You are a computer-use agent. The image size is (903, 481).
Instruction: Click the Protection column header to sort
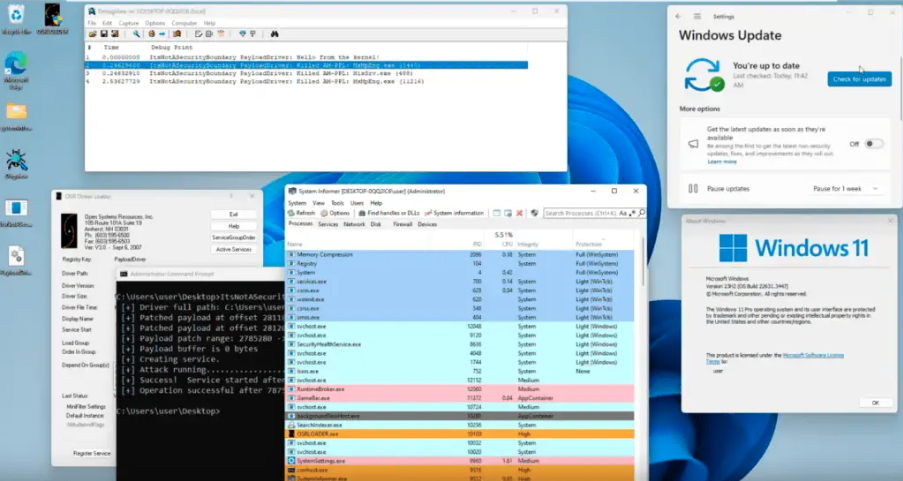589,244
